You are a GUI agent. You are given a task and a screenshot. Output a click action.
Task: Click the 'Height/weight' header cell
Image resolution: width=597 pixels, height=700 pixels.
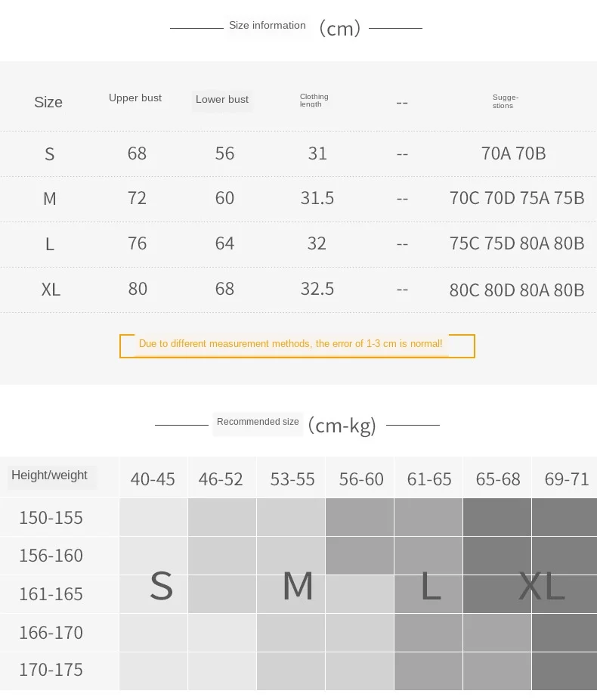click(x=50, y=475)
